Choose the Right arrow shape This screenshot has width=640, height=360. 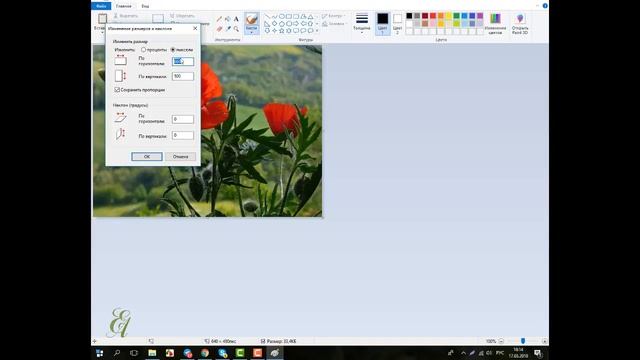tap(296, 24)
